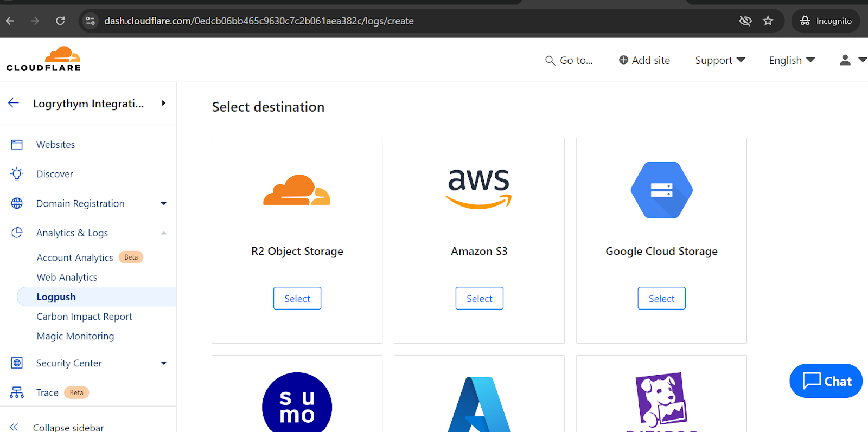Expand the Domain Registration section

pos(163,203)
